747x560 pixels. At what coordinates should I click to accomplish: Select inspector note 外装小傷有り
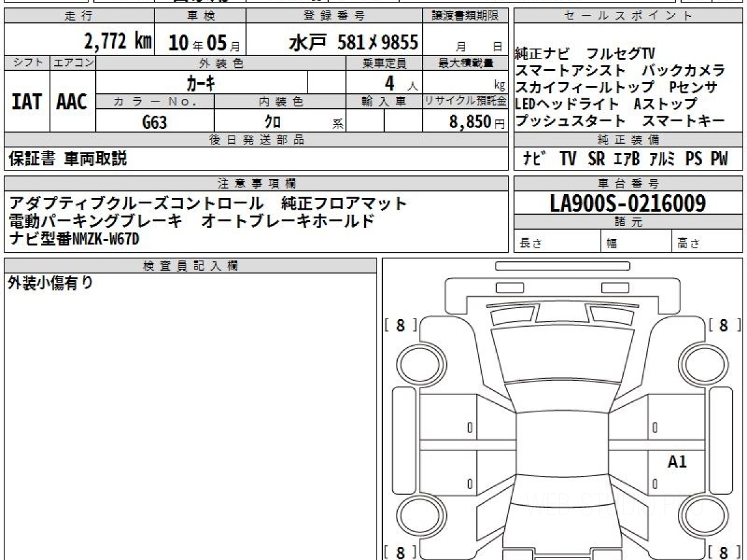point(50,283)
